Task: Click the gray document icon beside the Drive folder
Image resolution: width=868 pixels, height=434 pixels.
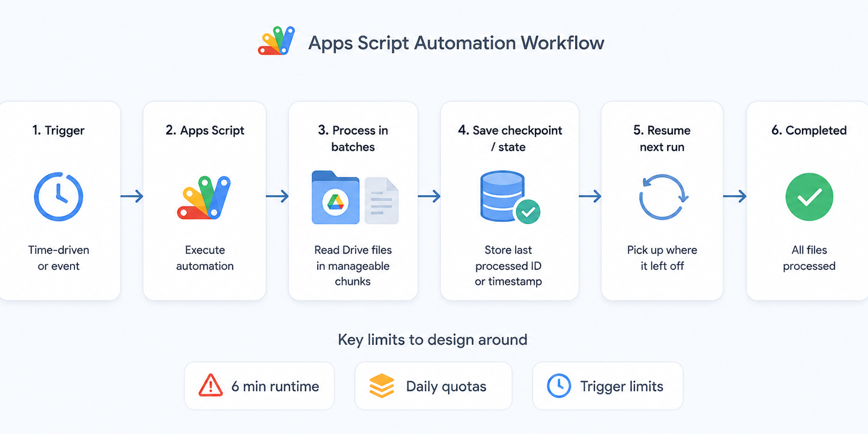Action: [382, 200]
